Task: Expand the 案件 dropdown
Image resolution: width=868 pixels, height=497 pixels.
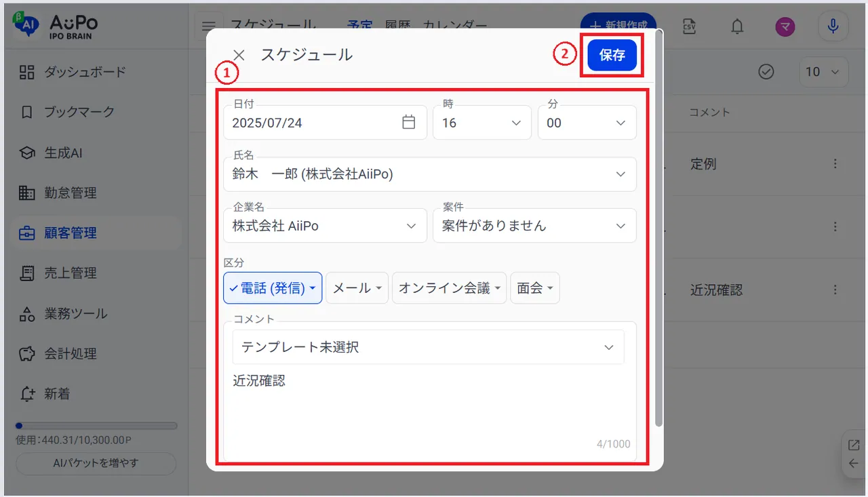Action: coord(534,226)
